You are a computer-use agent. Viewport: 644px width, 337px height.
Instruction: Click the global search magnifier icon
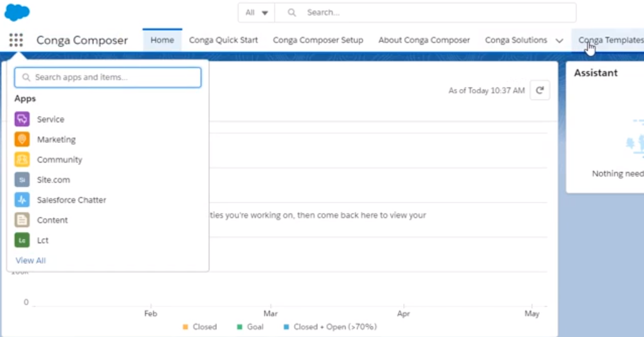[291, 13]
